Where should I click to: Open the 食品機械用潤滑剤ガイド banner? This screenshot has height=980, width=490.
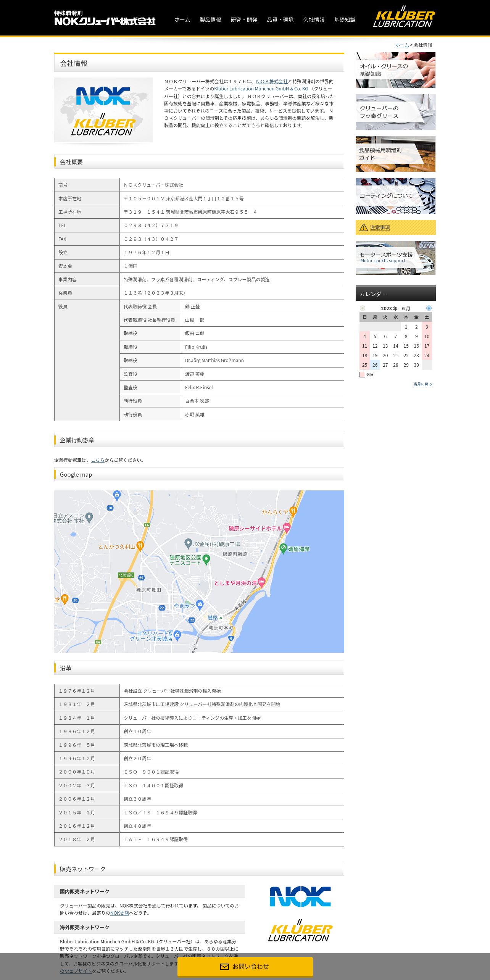pos(396,154)
